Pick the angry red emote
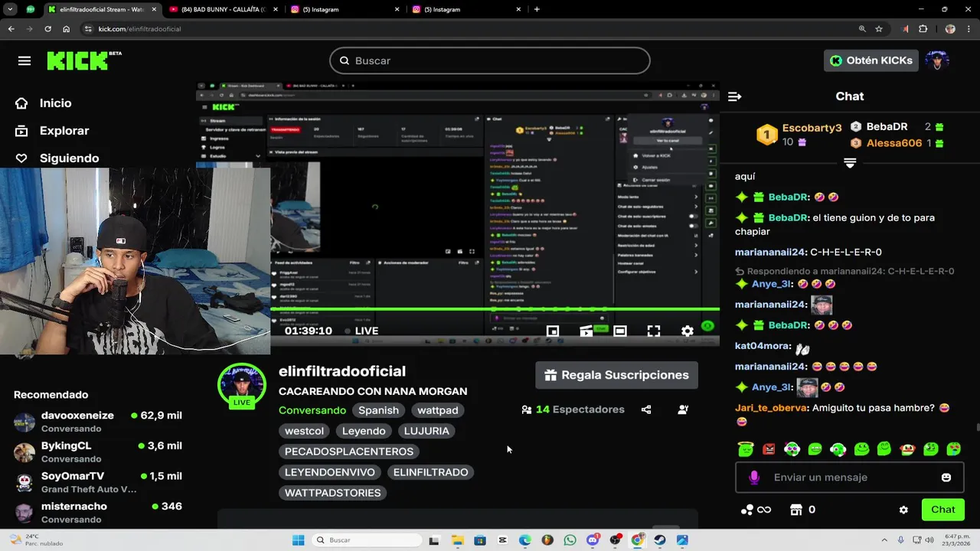This screenshot has height=551, width=980. coord(769,448)
